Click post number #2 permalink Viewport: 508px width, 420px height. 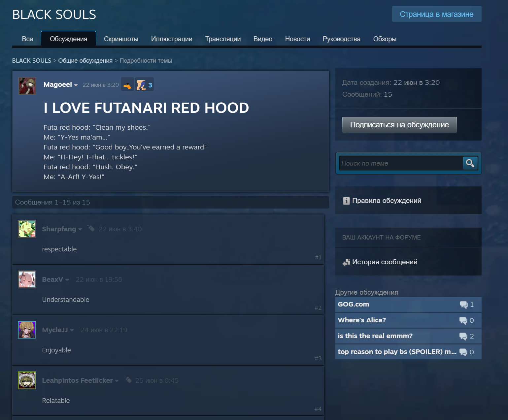pos(318,308)
